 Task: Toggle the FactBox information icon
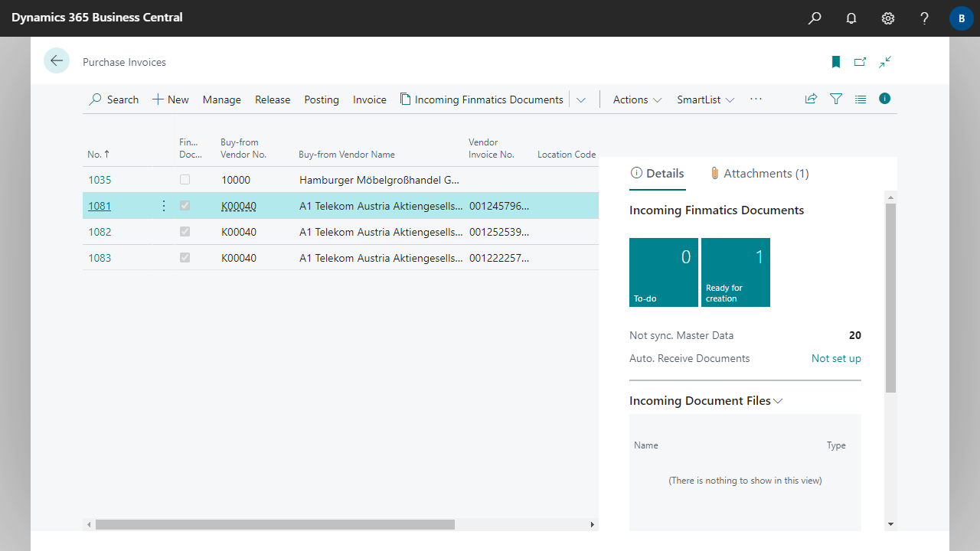(x=885, y=99)
